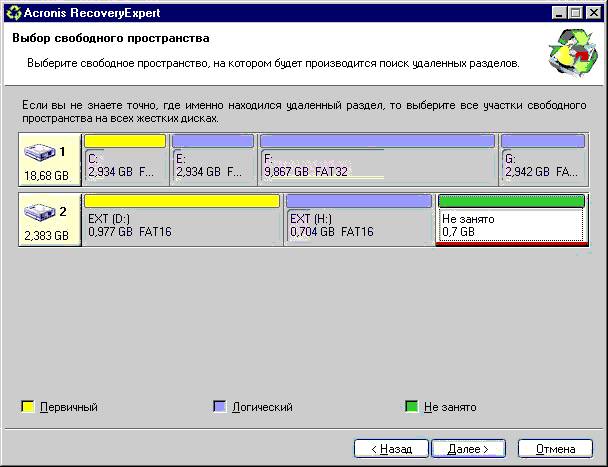608x467 pixels.
Task: Click the blue Логический legend swatch
Action: 220,407
